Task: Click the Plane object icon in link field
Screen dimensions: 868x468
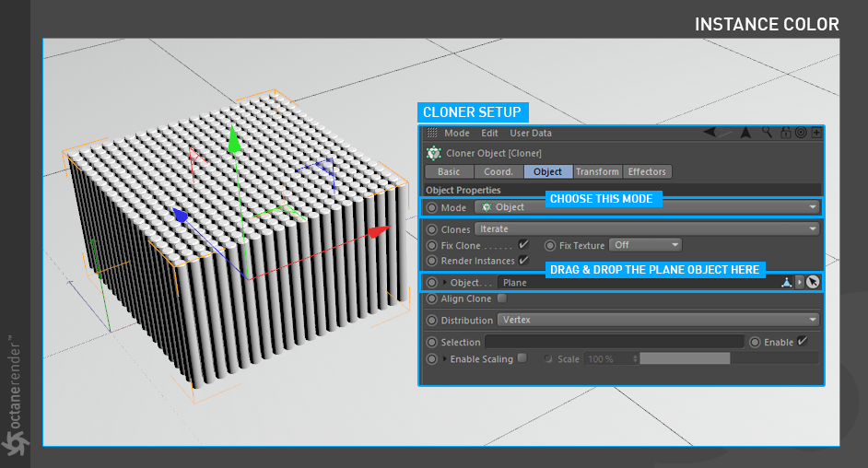Action: pyautogui.click(x=786, y=282)
